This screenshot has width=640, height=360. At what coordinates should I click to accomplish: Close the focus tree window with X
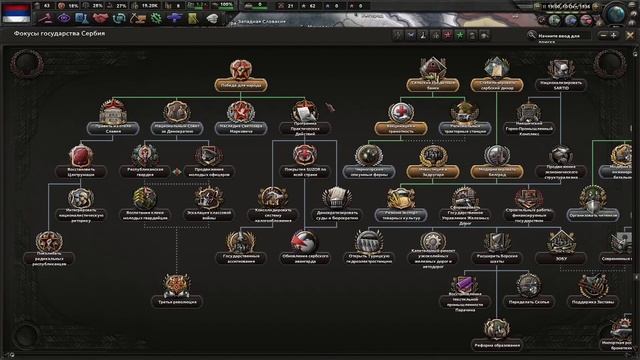[x=630, y=36]
